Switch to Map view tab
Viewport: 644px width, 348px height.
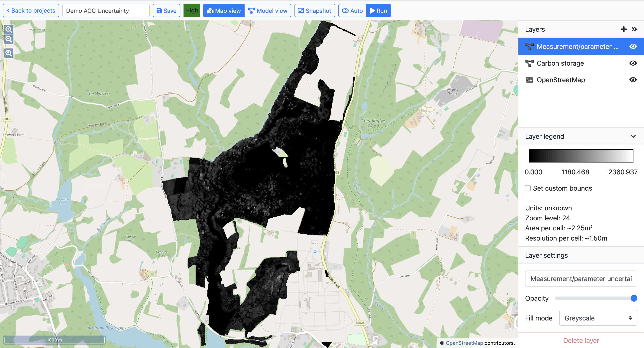coord(224,11)
